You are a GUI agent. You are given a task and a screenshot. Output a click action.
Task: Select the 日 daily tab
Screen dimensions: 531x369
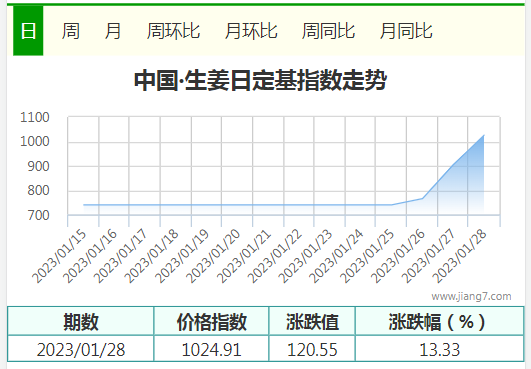point(28,31)
